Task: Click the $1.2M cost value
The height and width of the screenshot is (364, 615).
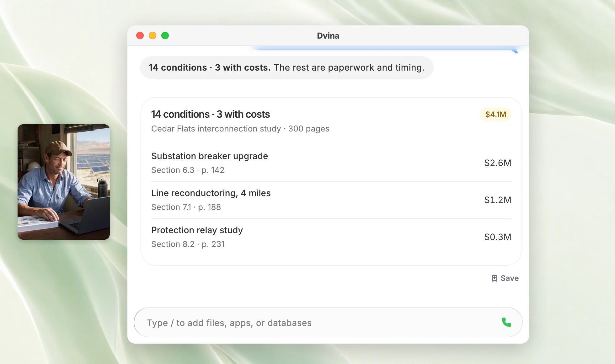Action: (498, 200)
